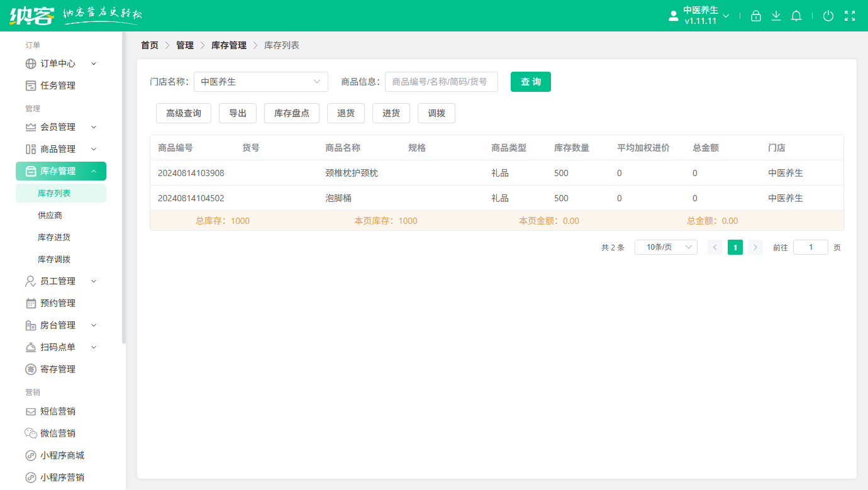
Task: Enter fullscreen via the expand icon
Action: [x=850, y=16]
